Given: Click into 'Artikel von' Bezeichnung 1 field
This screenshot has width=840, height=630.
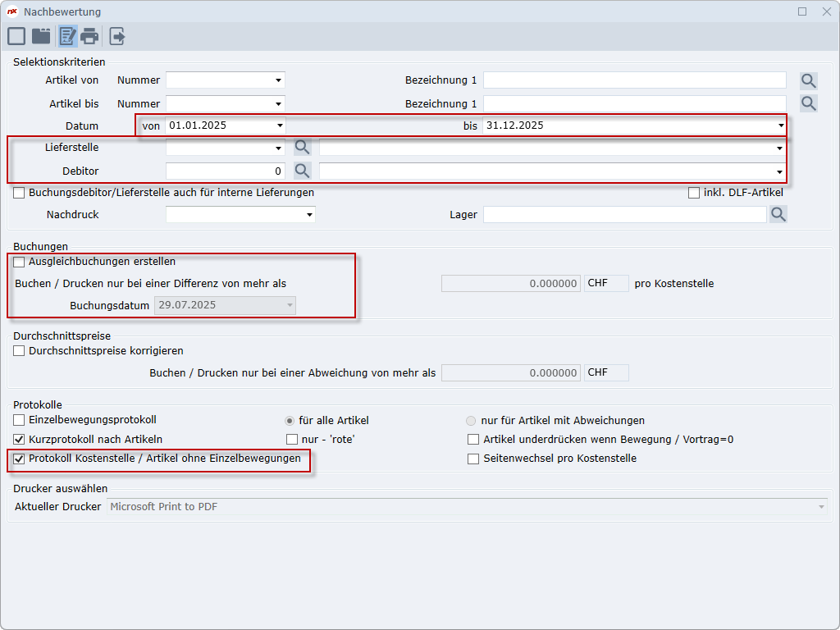Looking at the screenshot, I should click(634, 80).
